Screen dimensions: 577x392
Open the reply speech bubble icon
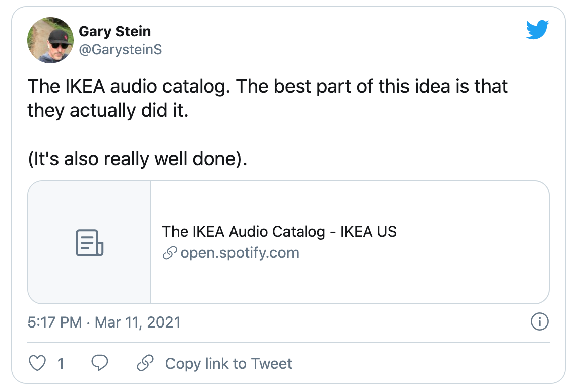(100, 363)
